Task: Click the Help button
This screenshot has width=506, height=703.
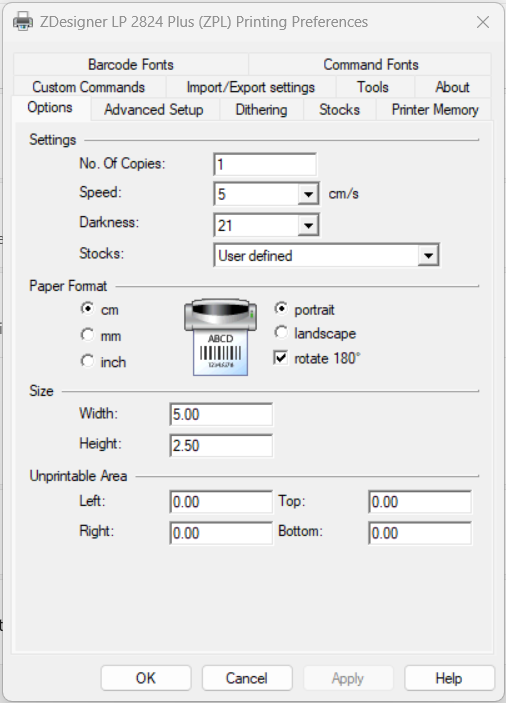Action: point(449,678)
